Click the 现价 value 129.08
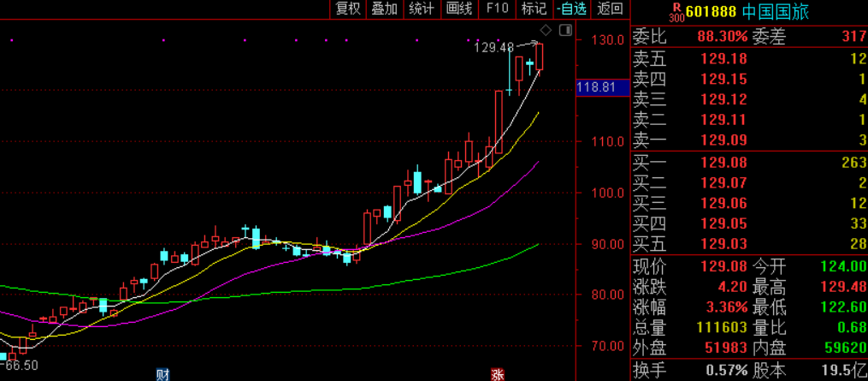The height and width of the screenshot is (381, 868). coord(723,267)
